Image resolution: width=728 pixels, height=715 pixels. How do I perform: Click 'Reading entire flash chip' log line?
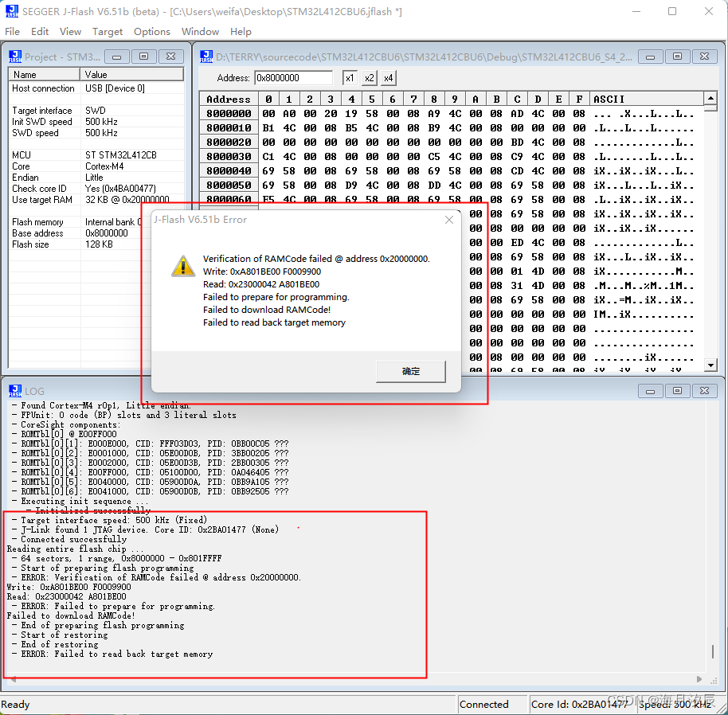click(x=75, y=549)
